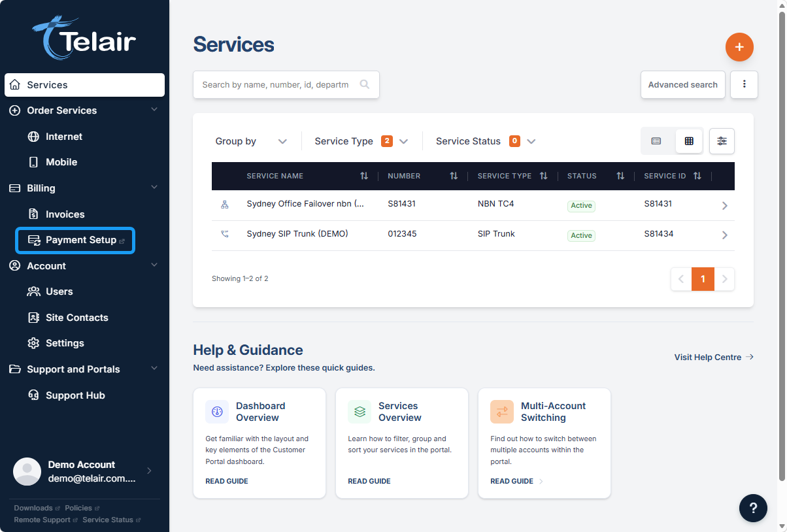Open the Sydney SIP Trunk row chevron
Image resolution: width=787 pixels, height=532 pixels.
pos(724,235)
